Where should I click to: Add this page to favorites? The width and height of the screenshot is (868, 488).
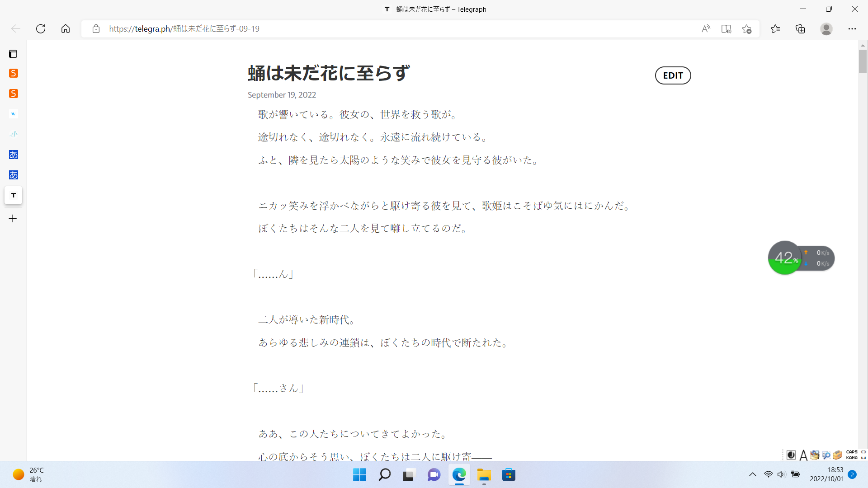click(x=746, y=29)
